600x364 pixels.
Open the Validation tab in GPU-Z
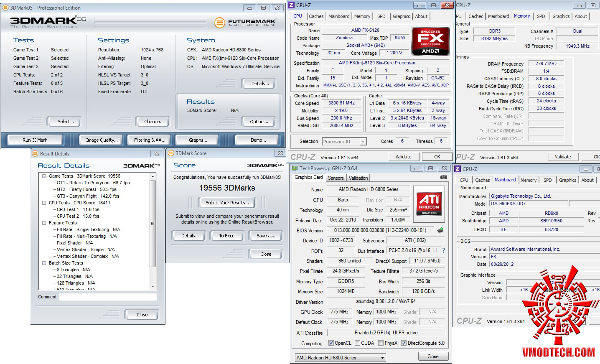point(358,178)
